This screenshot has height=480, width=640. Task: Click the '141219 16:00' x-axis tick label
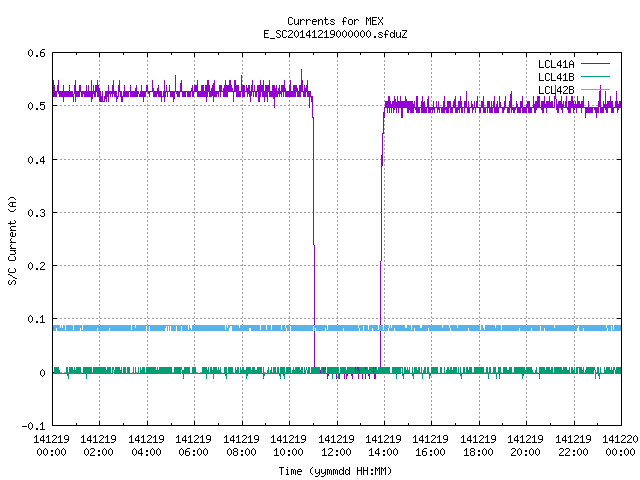click(x=431, y=445)
